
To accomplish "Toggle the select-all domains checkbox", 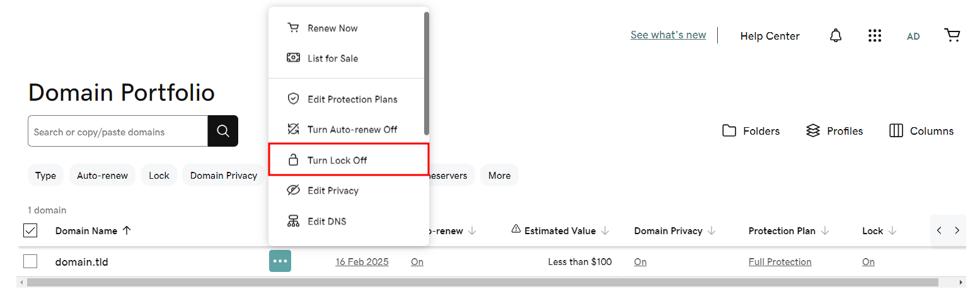I will click(x=30, y=230).
